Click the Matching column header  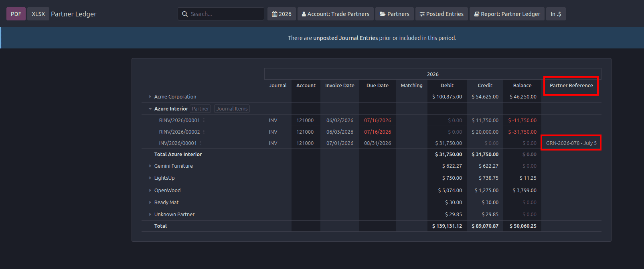pos(411,86)
